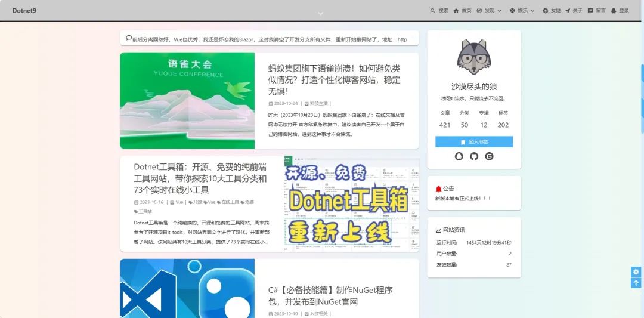644x318 pixels.
Task: Click the wolf avatar image
Action: (x=474, y=57)
